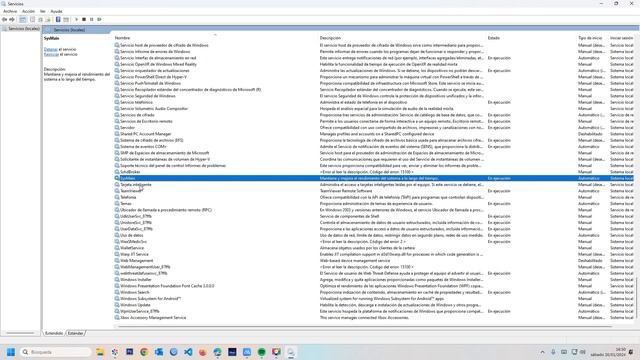Image resolution: width=640 pixels, height=360 pixels.
Task: Select the Telefonía service row
Action: pos(373,197)
